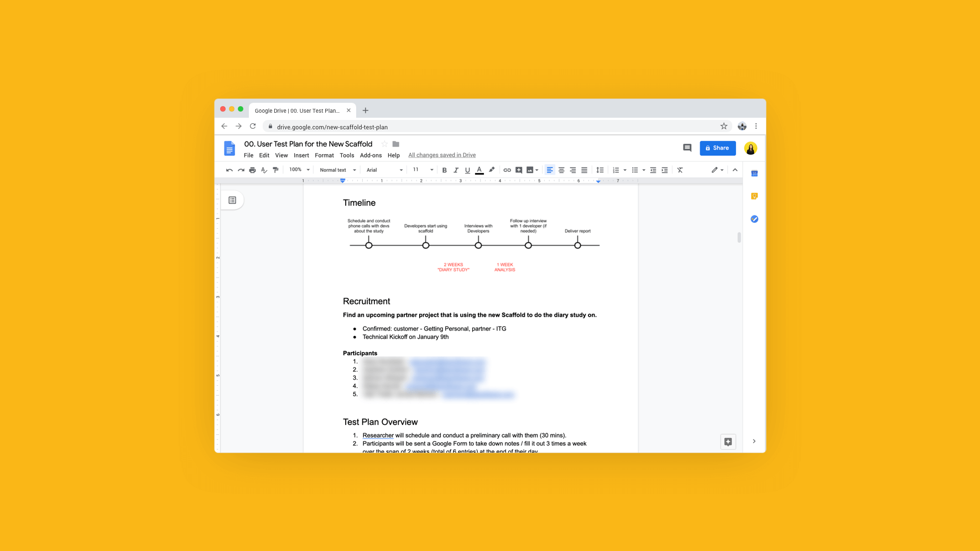The image size is (980, 551).
Task: Open the View menu
Action: (x=282, y=155)
